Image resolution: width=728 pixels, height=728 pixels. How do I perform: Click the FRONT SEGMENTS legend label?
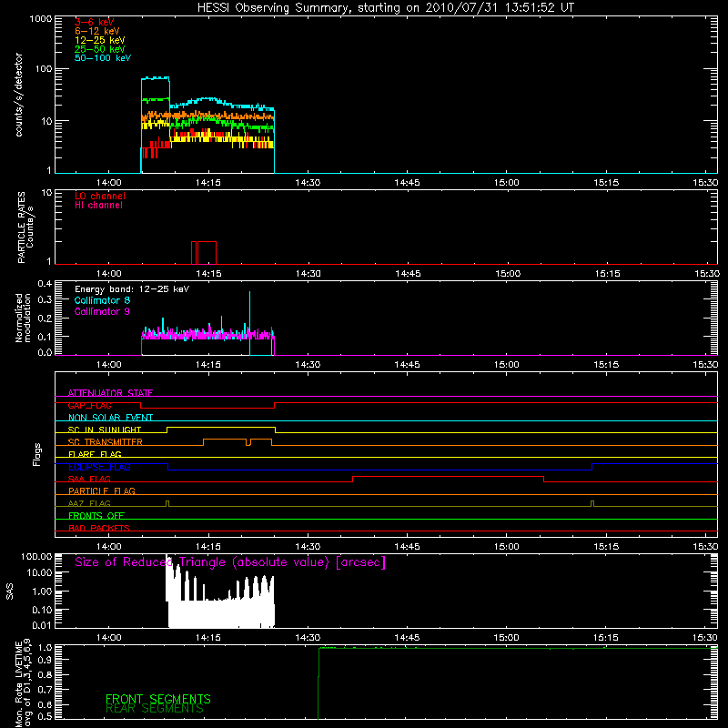(x=158, y=699)
